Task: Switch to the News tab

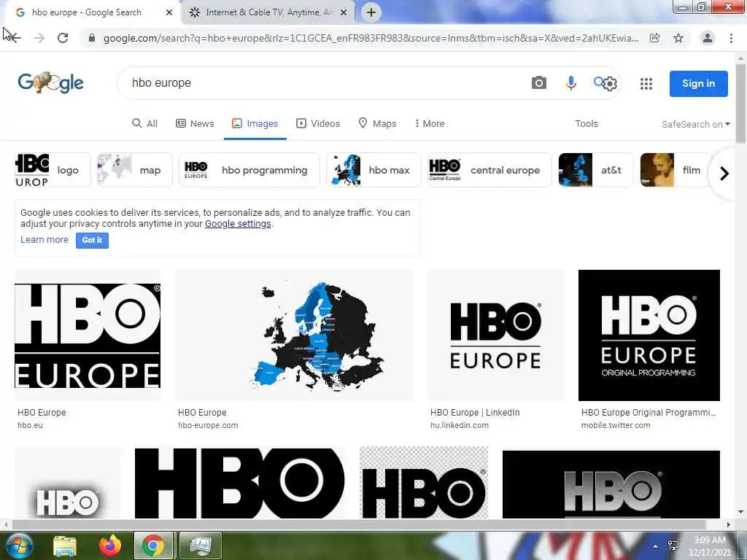Action: pos(195,123)
